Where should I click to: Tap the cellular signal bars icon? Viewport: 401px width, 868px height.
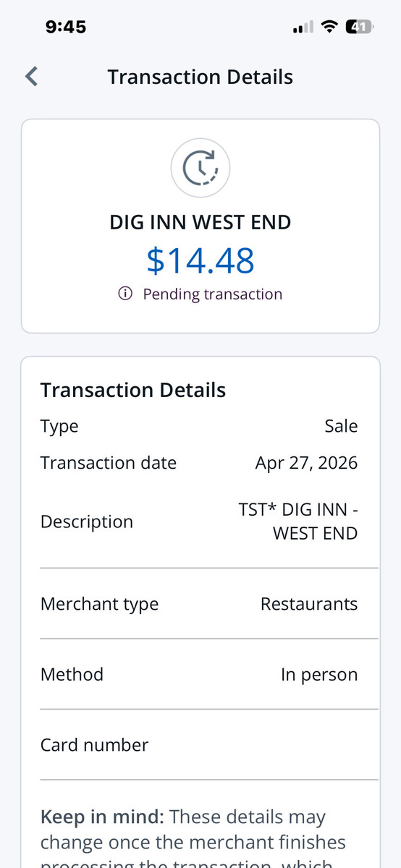[303, 27]
